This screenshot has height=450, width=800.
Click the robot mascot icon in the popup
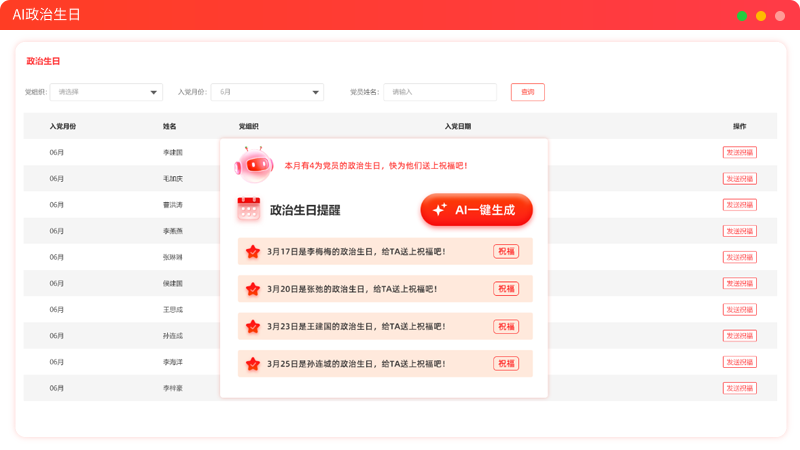click(254, 165)
